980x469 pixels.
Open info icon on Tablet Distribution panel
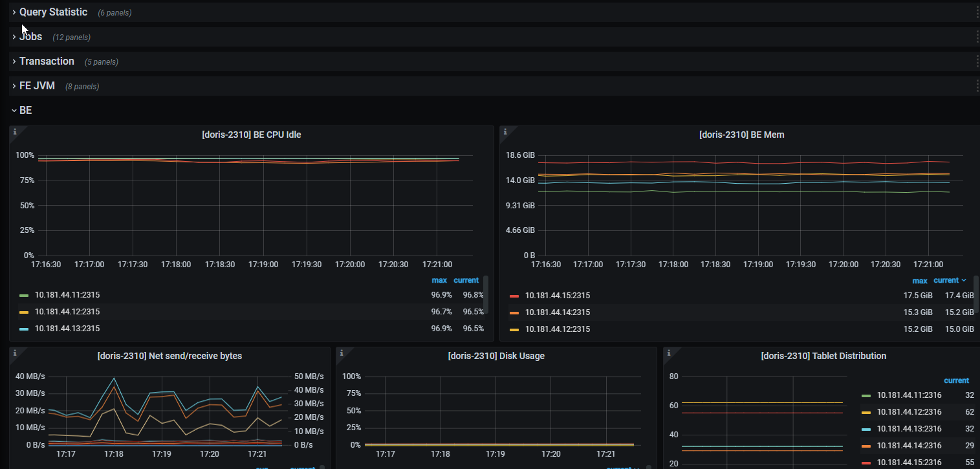(x=669, y=353)
